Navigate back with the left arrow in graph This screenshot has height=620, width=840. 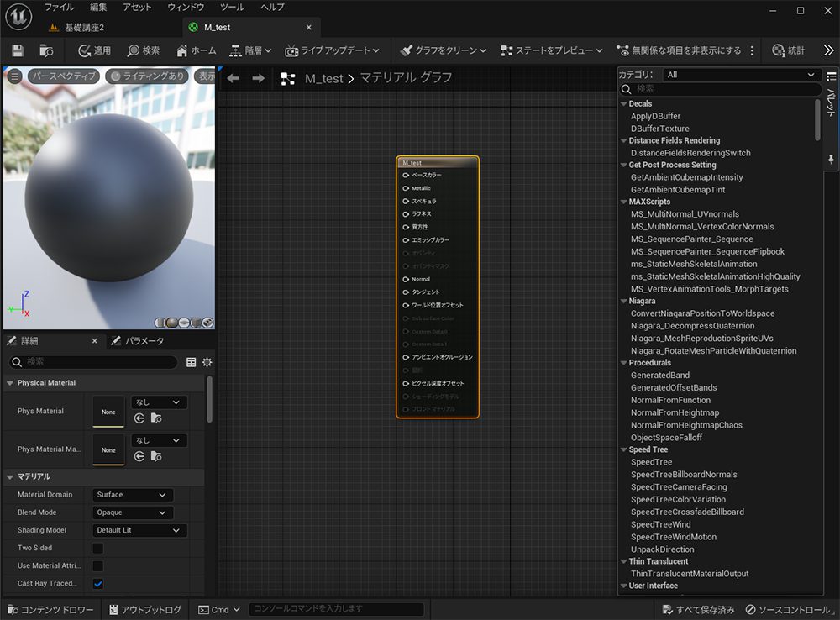click(234, 78)
